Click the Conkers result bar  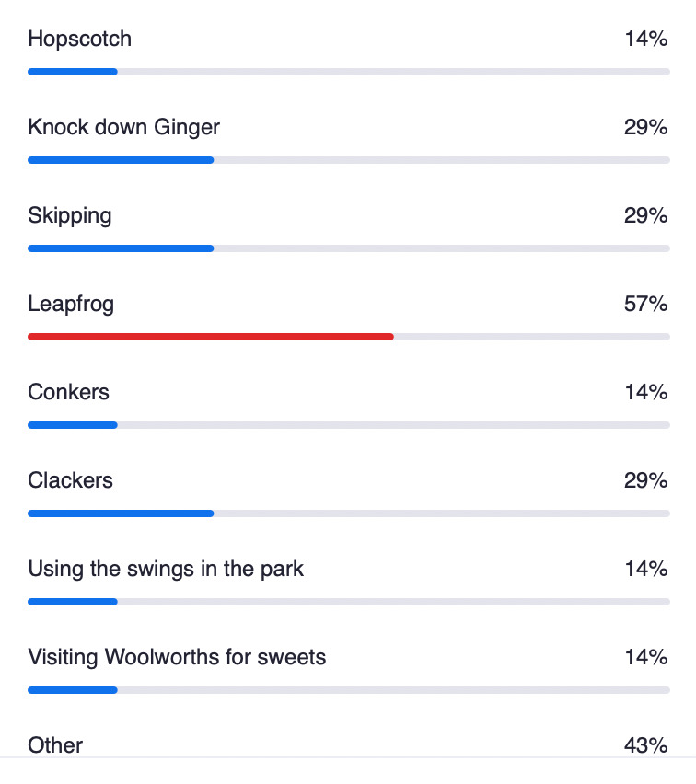pyautogui.click(x=73, y=425)
